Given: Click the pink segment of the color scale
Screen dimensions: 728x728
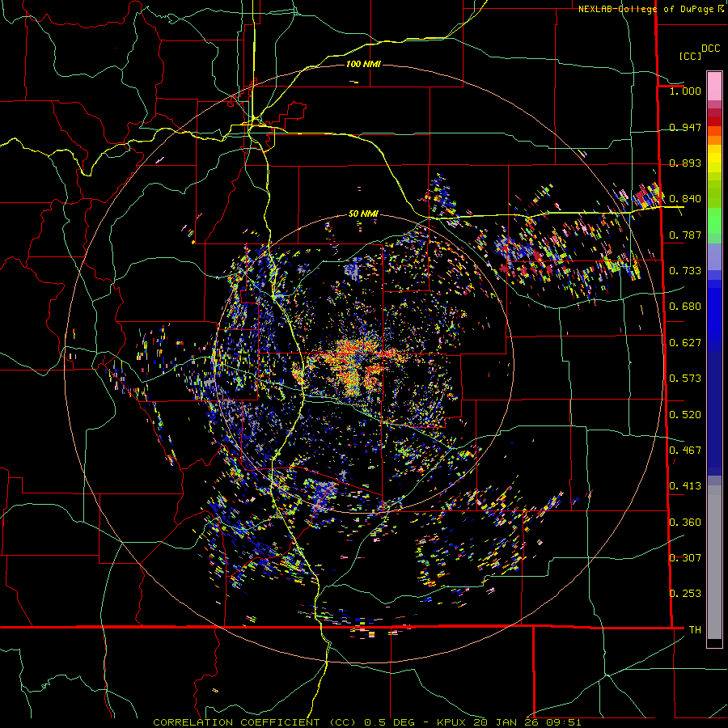Looking at the screenshot, I should 714,86.
